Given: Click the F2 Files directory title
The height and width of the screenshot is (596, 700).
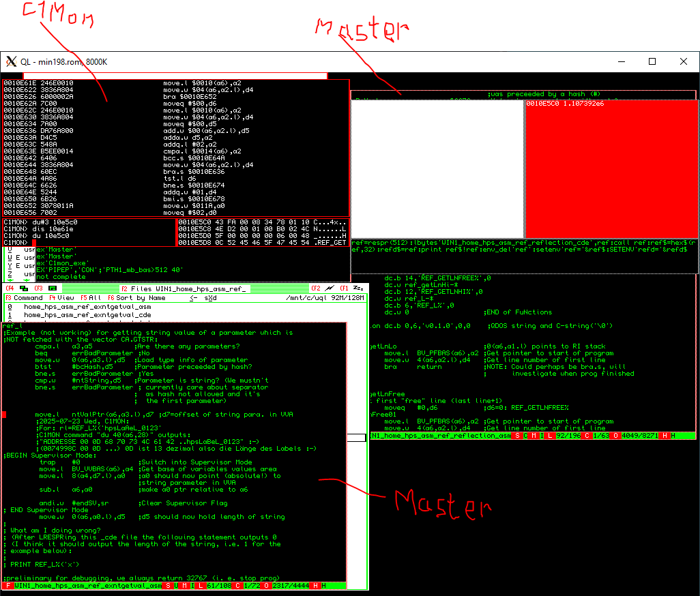Looking at the screenshot, I should (x=184, y=288).
